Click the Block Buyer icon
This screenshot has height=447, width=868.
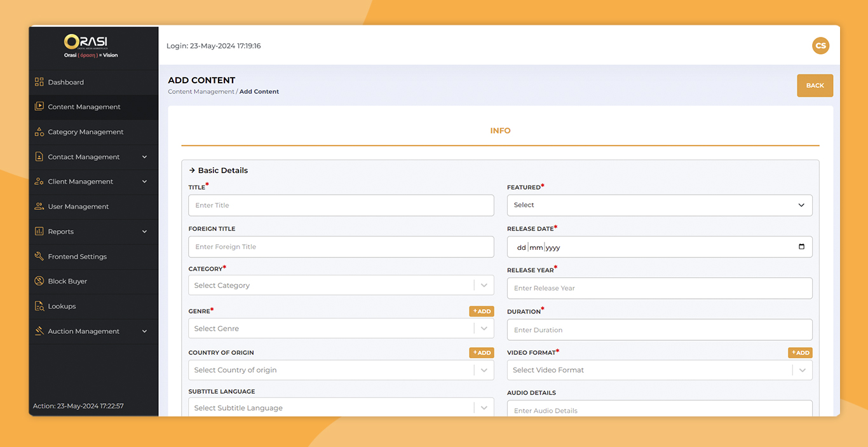point(39,281)
